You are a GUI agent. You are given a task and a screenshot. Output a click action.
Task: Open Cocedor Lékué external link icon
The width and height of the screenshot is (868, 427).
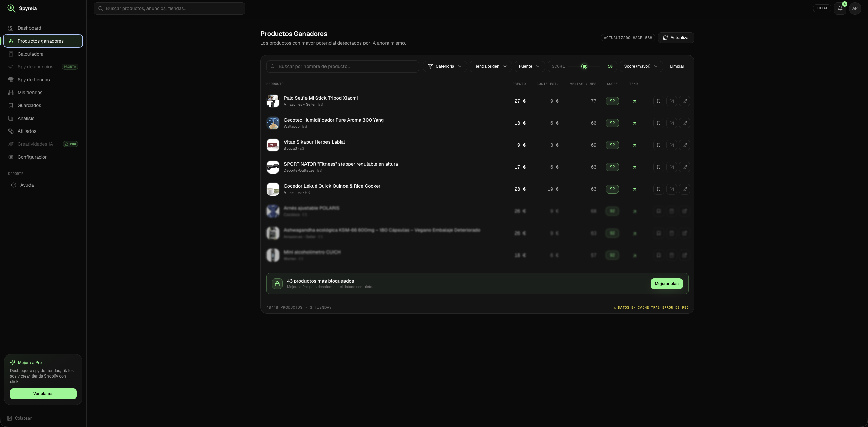tap(684, 189)
